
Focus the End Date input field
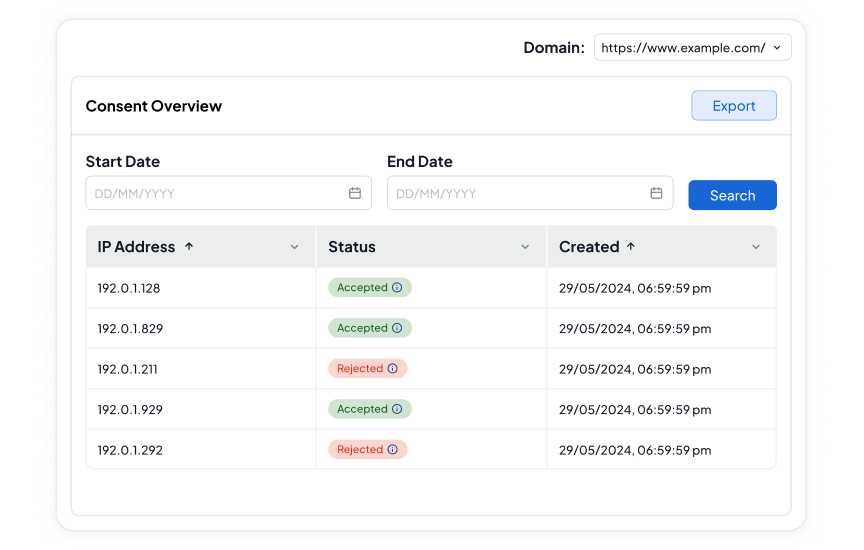[530, 193]
